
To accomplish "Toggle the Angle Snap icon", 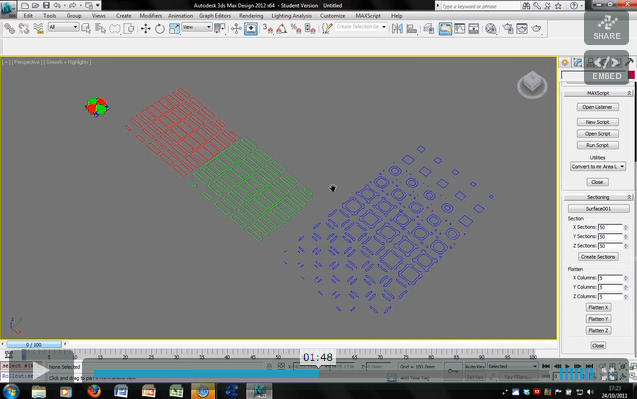I will coord(282,28).
